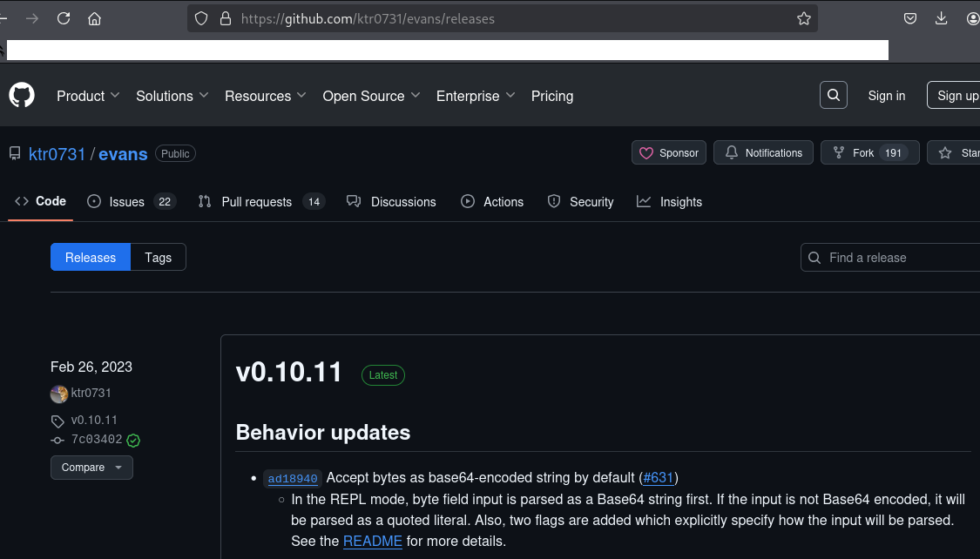
Task: Click the Sponsor heart button
Action: (669, 153)
